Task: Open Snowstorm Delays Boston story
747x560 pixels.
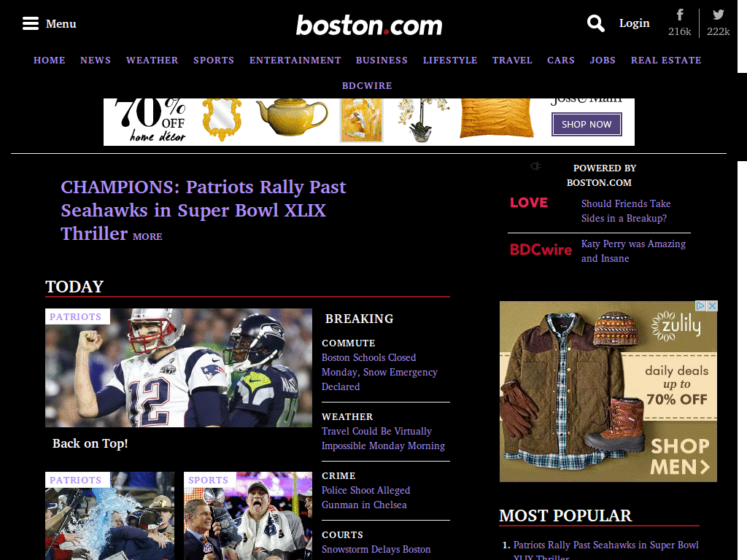Action: point(376,550)
